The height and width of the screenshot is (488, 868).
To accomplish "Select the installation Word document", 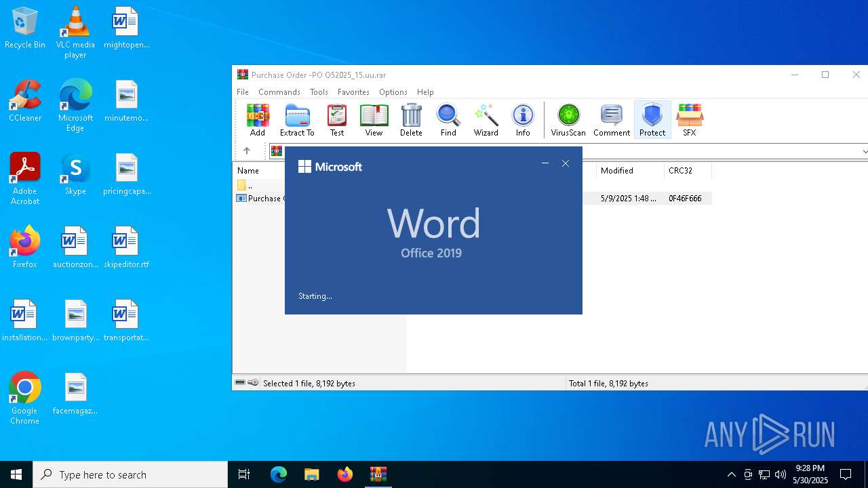I will pyautogui.click(x=25, y=321).
